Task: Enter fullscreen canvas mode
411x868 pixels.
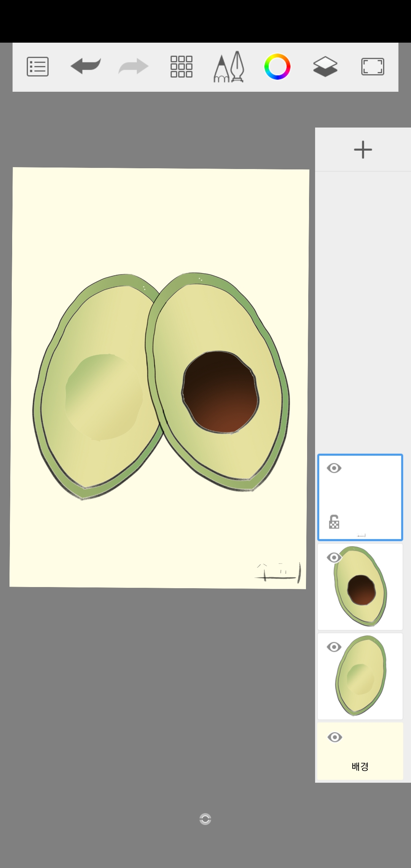Action: pos(373,67)
